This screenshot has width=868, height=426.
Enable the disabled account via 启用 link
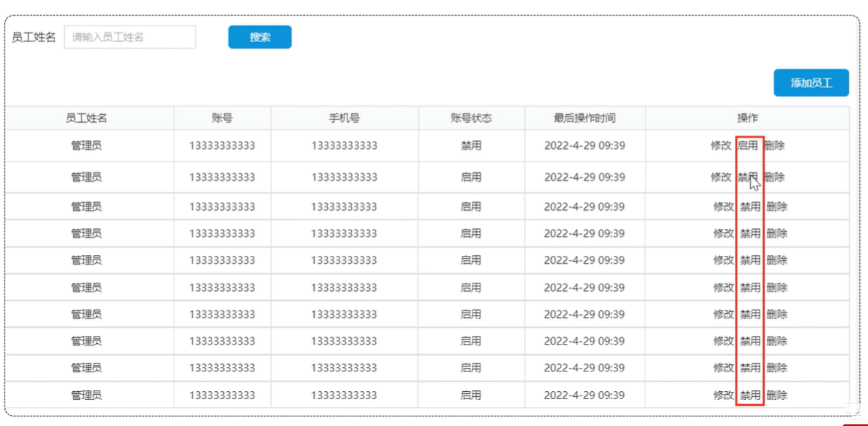748,145
